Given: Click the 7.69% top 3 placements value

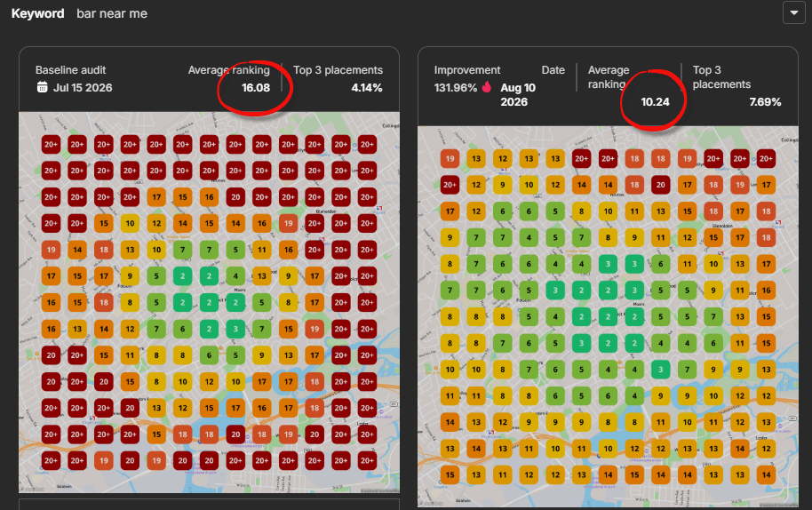Looking at the screenshot, I should [765, 102].
